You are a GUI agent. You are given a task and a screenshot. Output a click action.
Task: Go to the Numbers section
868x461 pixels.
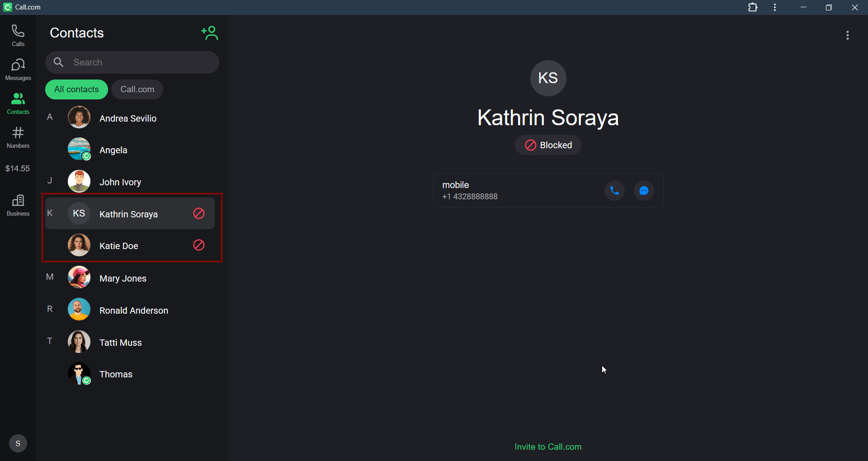(x=18, y=137)
